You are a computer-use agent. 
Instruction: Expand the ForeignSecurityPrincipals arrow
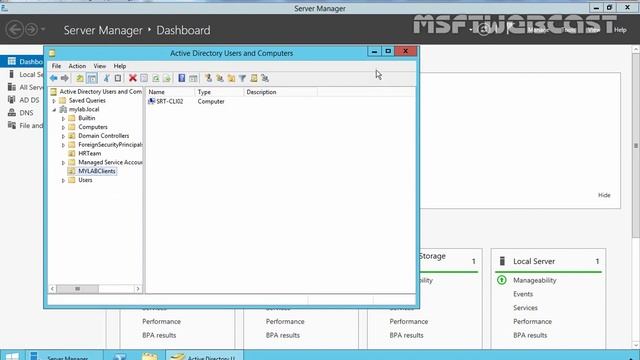(63, 145)
